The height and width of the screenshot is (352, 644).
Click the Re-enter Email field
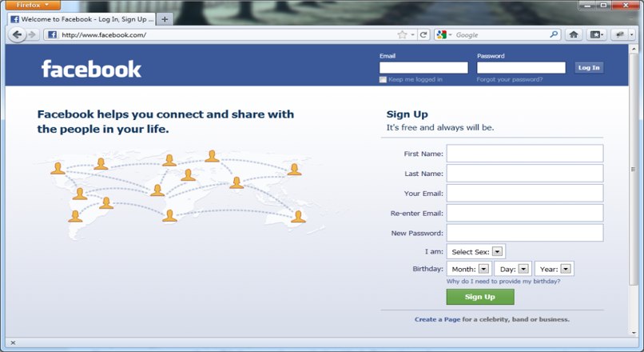point(525,213)
